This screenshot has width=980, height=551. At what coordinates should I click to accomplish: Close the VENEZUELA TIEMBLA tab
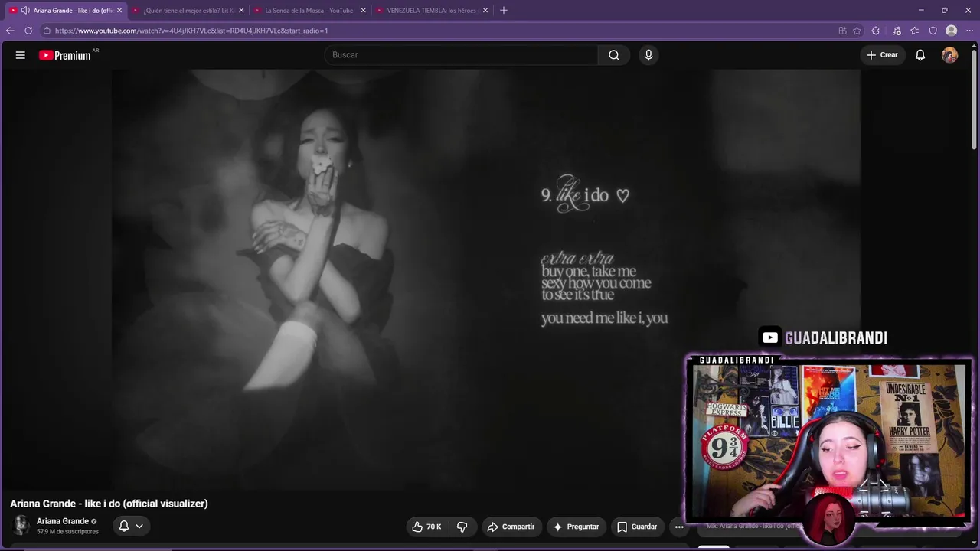485,11
